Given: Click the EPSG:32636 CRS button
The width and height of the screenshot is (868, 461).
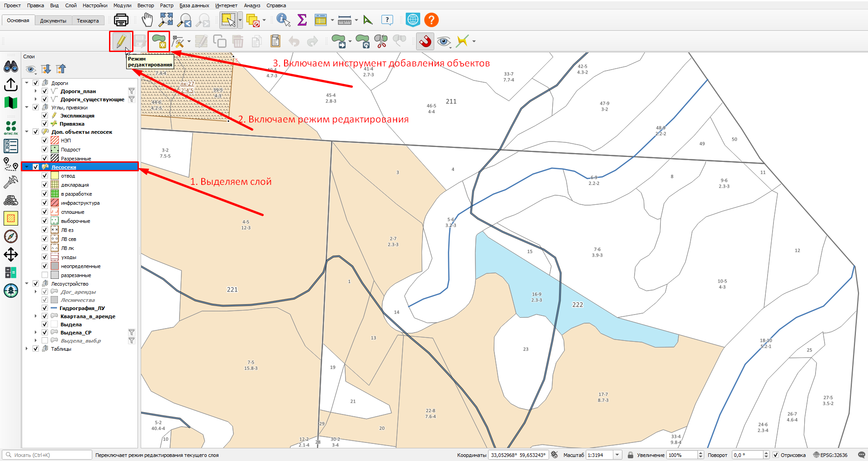Looking at the screenshot, I should click(x=830, y=455).
